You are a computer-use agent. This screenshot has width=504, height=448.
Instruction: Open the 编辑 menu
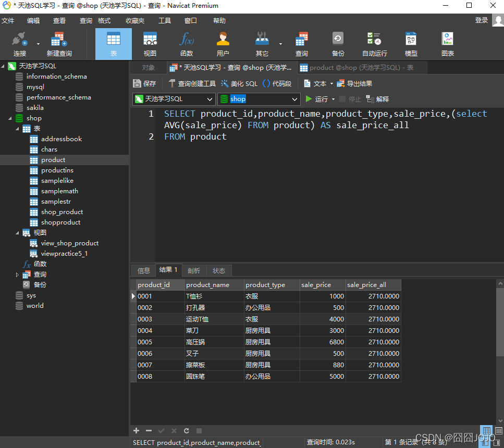(x=33, y=21)
